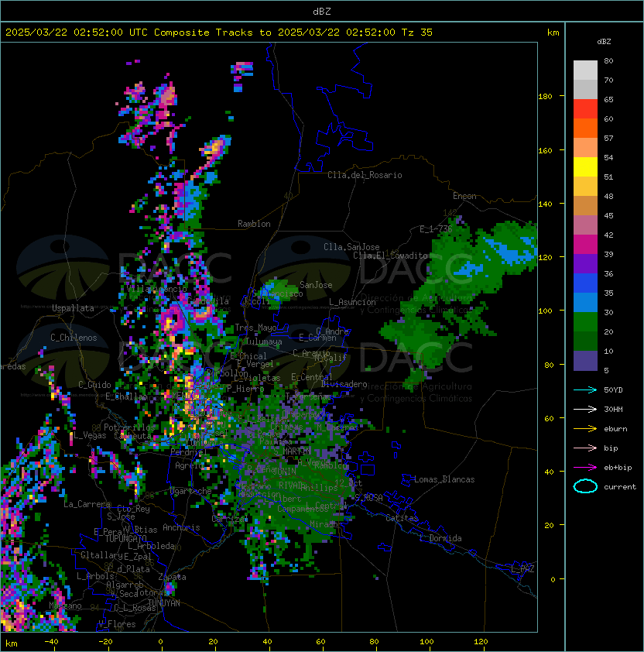Click the 'Tres_Mayo' map label
The width and height of the screenshot is (644, 652).
(x=255, y=328)
